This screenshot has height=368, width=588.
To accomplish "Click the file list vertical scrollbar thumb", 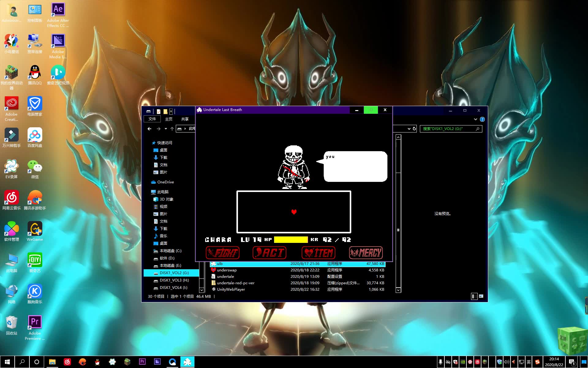I will coord(398,230).
